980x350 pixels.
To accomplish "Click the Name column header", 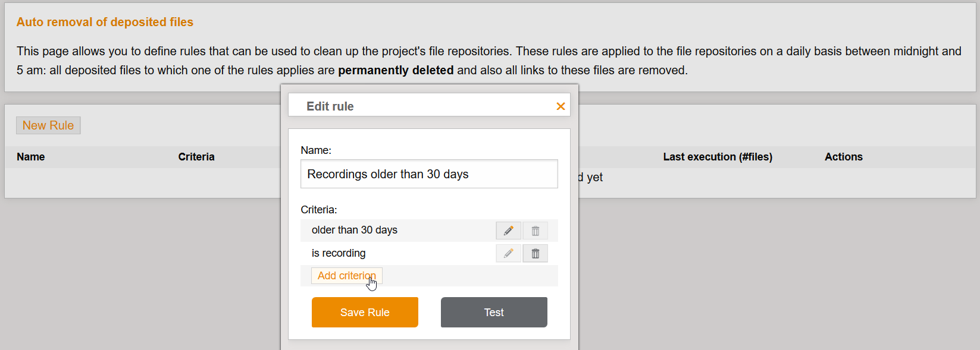I will (x=30, y=156).
